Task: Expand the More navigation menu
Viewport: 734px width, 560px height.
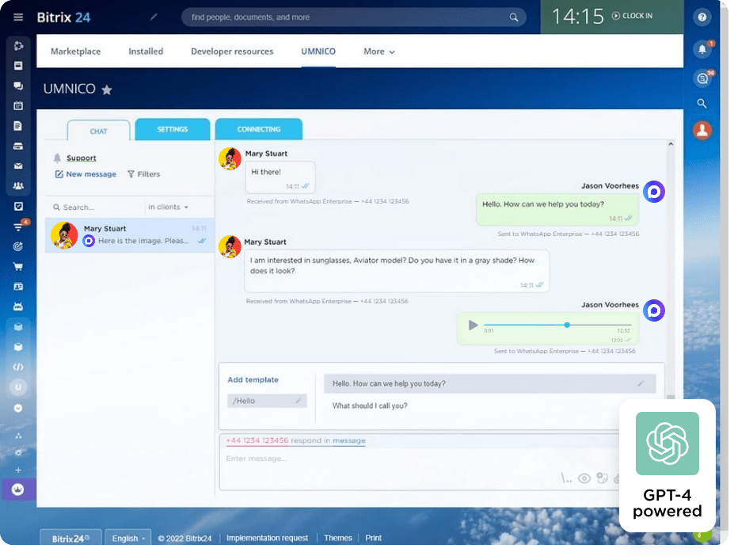Action: coord(378,51)
